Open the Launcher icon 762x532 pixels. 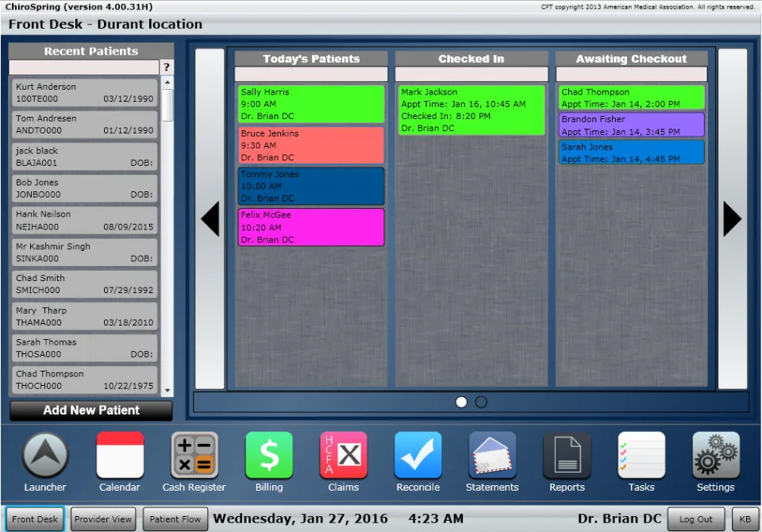click(x=45, y=456)
